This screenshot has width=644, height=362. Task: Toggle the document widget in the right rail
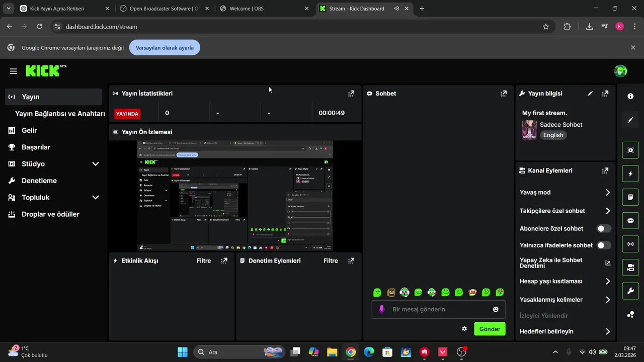point(630,197)
